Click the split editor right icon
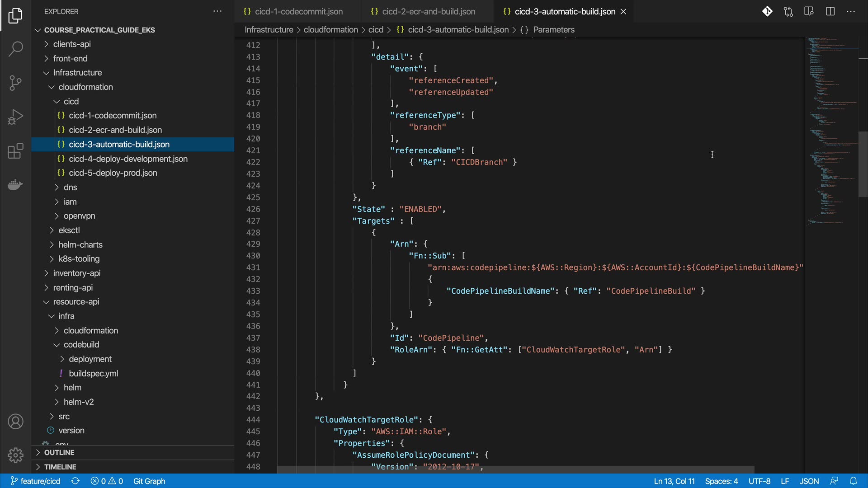The width and height of the screenshot is (868, 488). [x=830, y=12]
